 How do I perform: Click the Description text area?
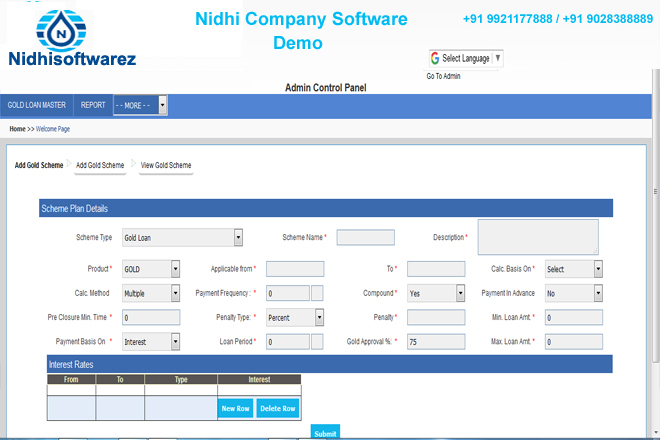point(538,237)
